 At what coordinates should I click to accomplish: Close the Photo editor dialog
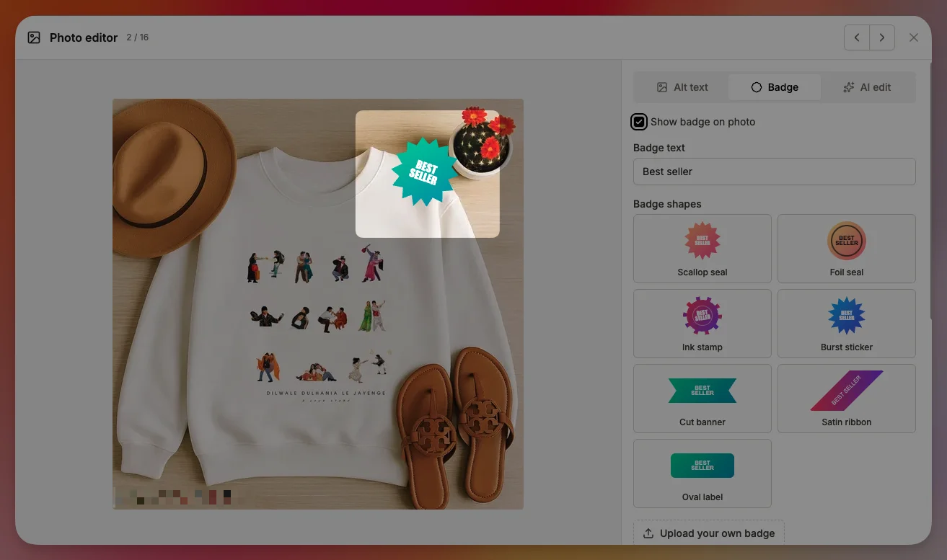pyautogui.click(x=914, y=37)
